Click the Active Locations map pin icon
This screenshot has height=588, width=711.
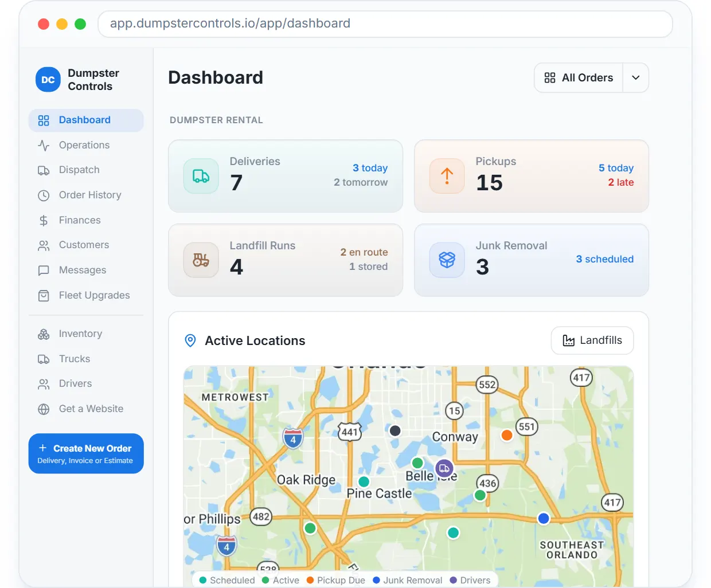pyautogui.click(x=190, y=340)
